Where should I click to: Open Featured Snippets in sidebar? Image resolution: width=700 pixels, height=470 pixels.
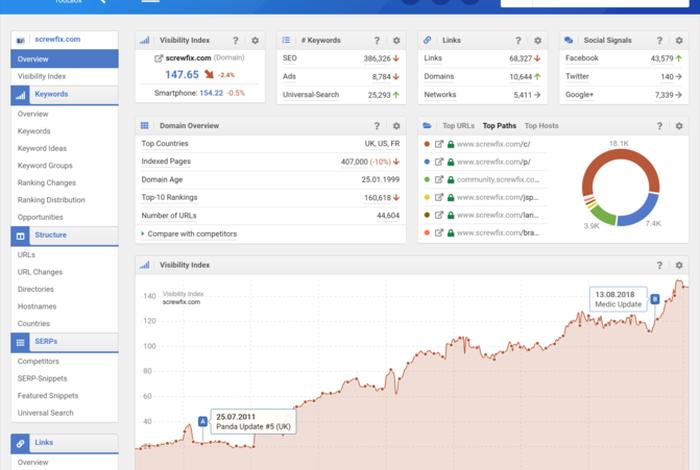point(48,395)
